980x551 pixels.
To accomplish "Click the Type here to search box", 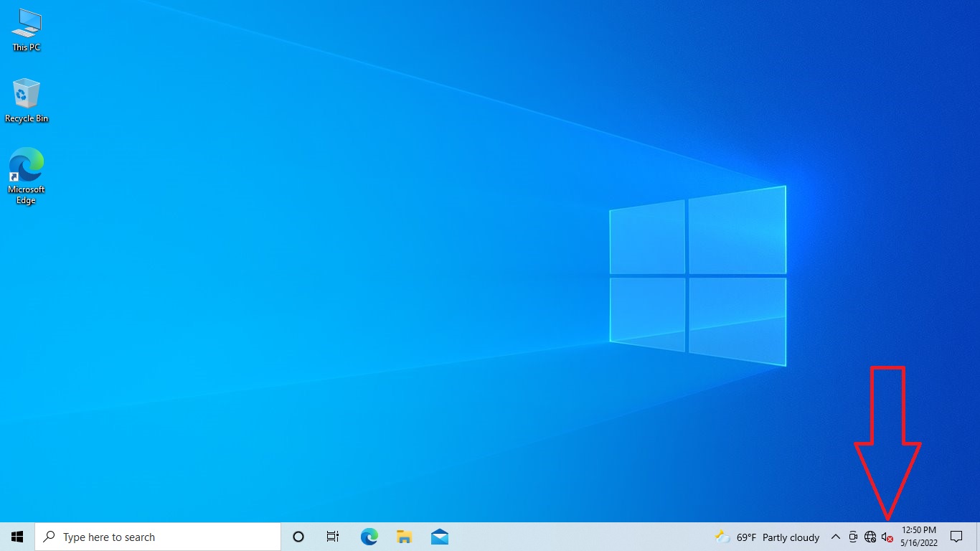I will click(x=158, y=537).
